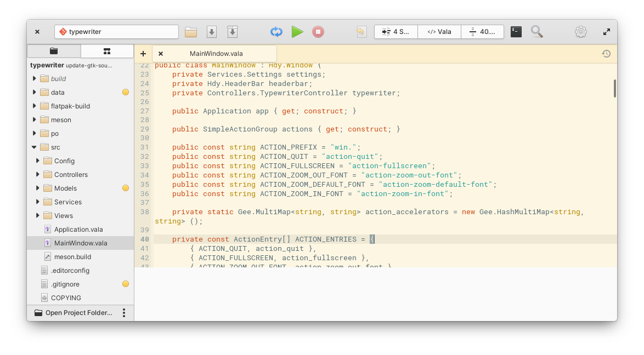Click SimpleActionGroup on line 29
The image size is (644, 355).
click(x=240, y=129)
